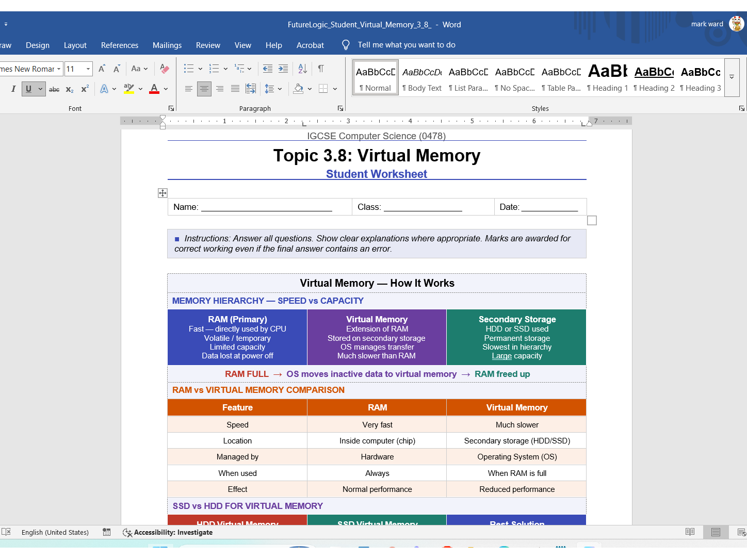Viewport: 747px width, 560px height.
Task: Toggle Print Layout view
Action: [x=716, y=532]
